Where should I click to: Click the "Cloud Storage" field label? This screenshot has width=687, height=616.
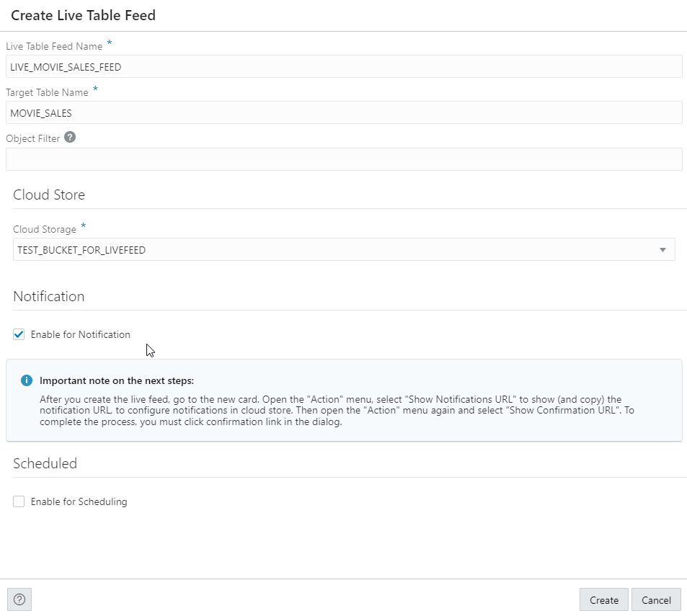point(45,229)
